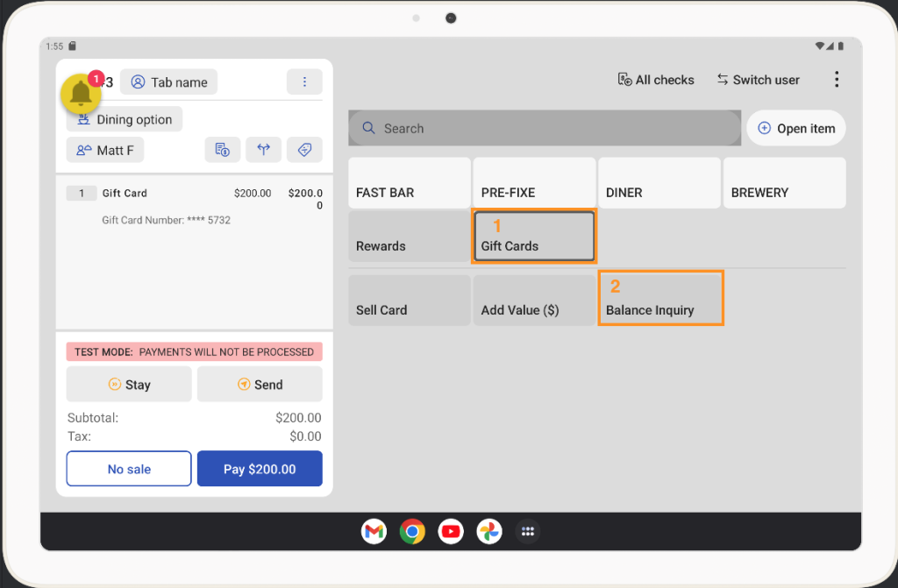Tap the yellow notification bell

[x=81, y=93]
